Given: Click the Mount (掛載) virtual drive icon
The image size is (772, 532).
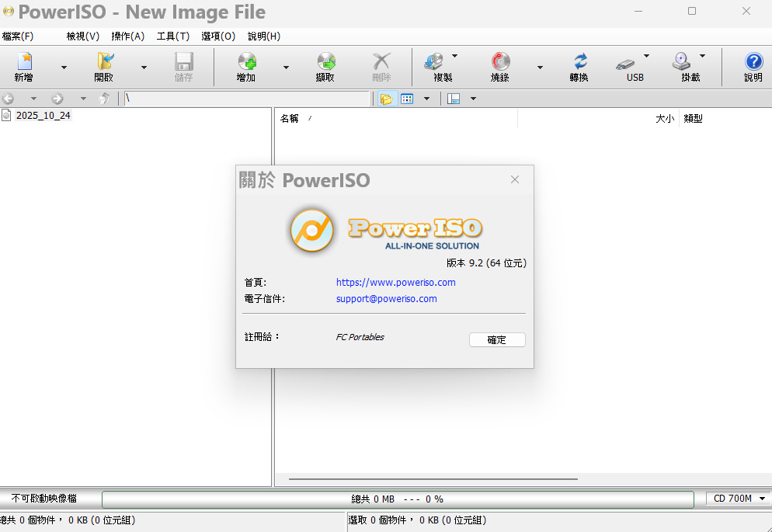Looking at the screenshot, I should [x=682, y=62].
